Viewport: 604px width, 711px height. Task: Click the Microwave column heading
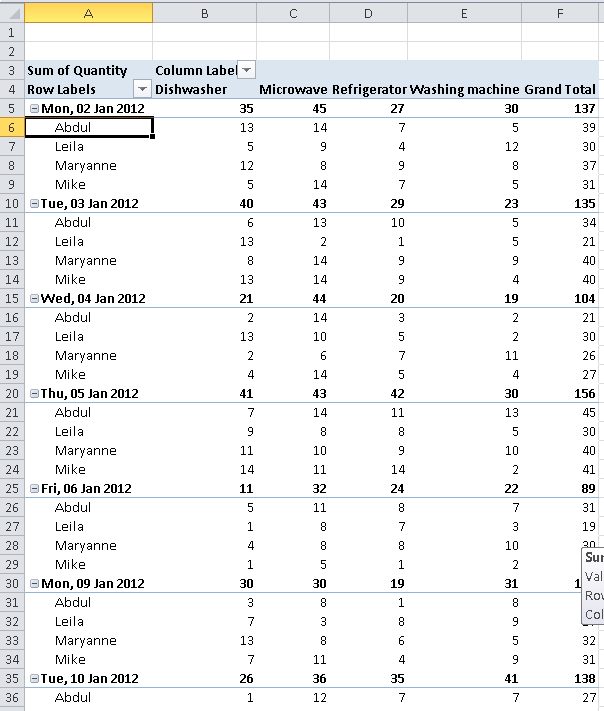pyautogui.click(x=293, y=89)
